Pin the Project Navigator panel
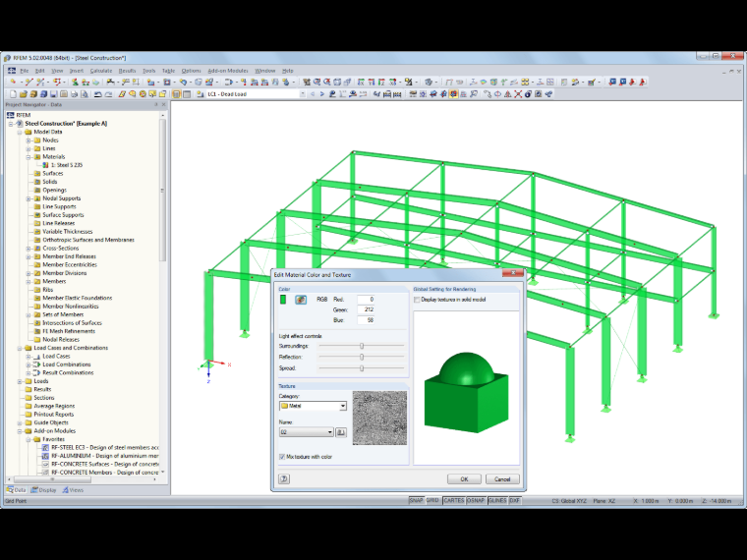747x560 pixels. (x=155, y=105)
